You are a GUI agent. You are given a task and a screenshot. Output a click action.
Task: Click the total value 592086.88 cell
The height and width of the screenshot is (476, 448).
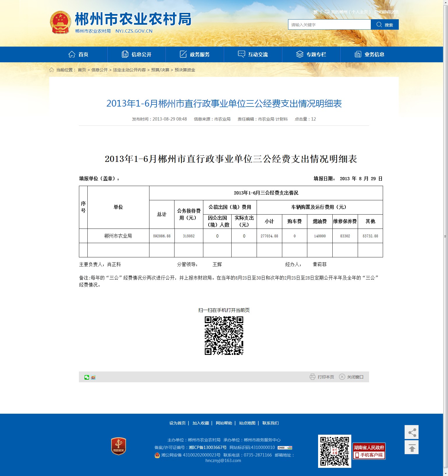point(162,236)
